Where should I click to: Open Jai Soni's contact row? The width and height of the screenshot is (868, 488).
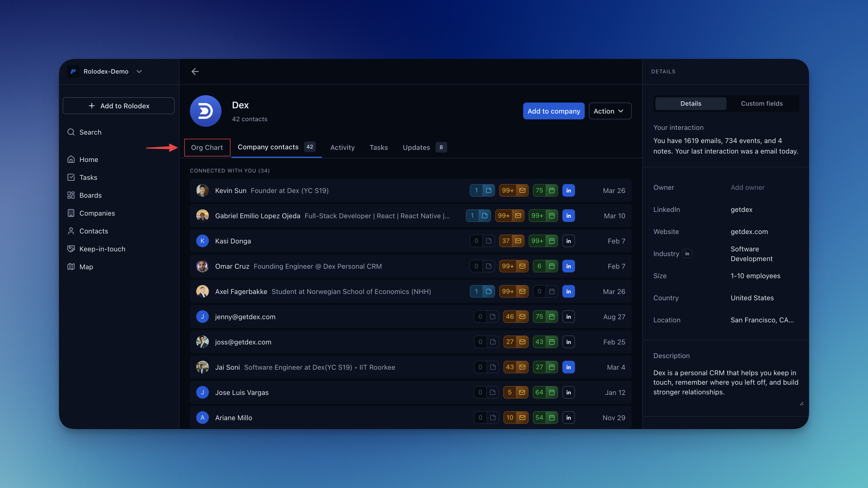[x=411, y=367]
